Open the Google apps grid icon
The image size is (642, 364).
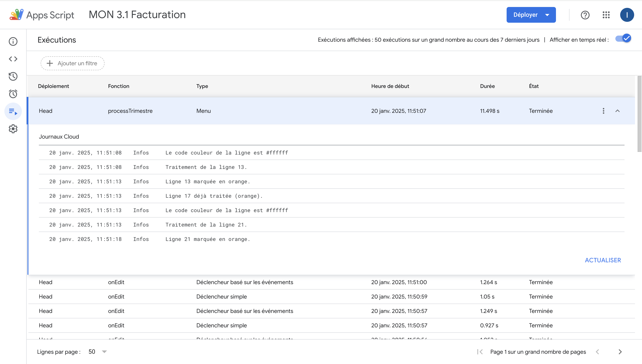[606, 15]
